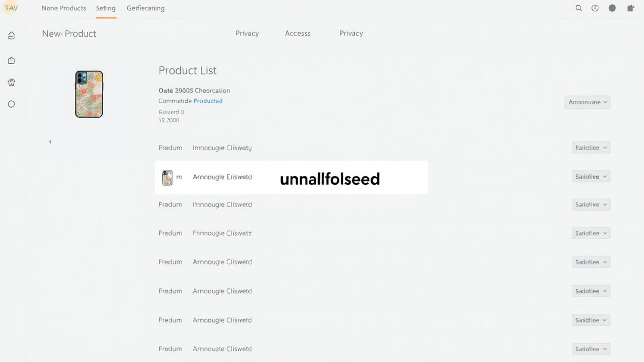Click the share box icon in the sidebar

click(x=11, y=60)
